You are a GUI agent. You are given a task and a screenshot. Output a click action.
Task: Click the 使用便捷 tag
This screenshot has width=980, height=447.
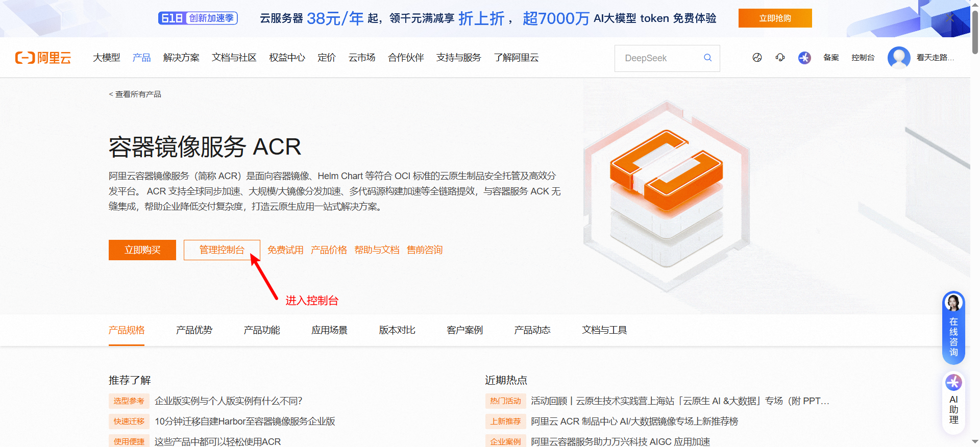point(129,441)
